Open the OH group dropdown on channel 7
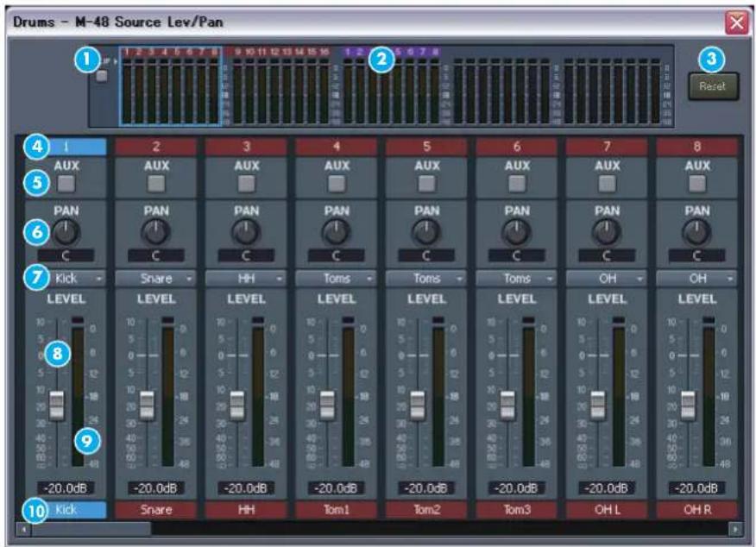The height and width of the screenshot is (547, 756). (x=607, y=278)
